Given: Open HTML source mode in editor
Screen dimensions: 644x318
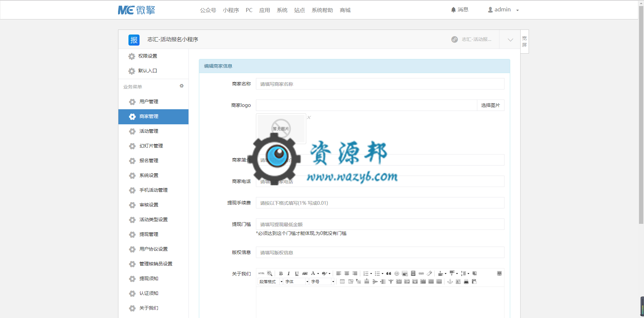Looking at the screenshot, I should click(261, 273).
